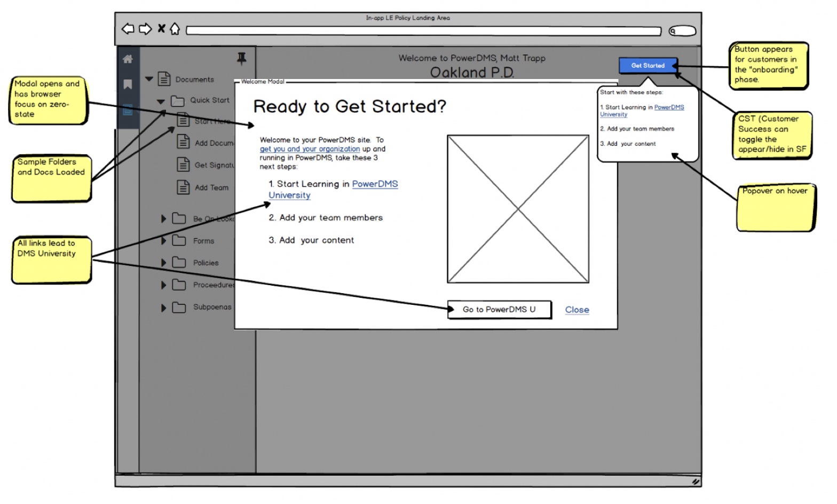Viewport: 837px width, 504px height.
Task: Click the browser stop X icon
Action: point(161,28)
